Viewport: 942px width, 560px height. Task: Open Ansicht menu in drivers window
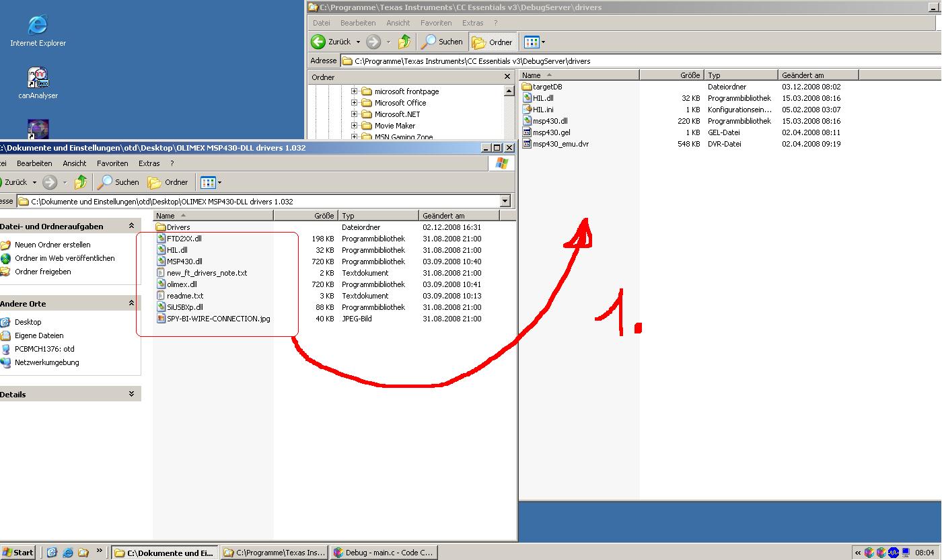[398, 23]
